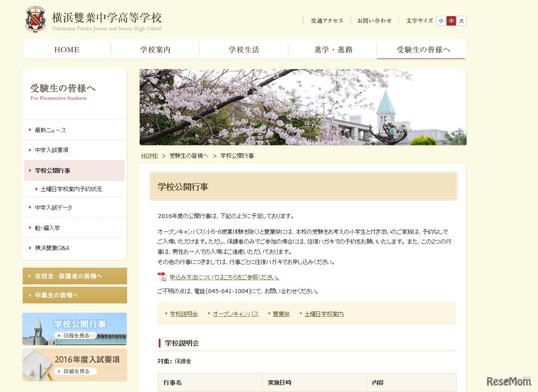Select 横浜雙葉Q&A in the sidebar

[75, 248]
